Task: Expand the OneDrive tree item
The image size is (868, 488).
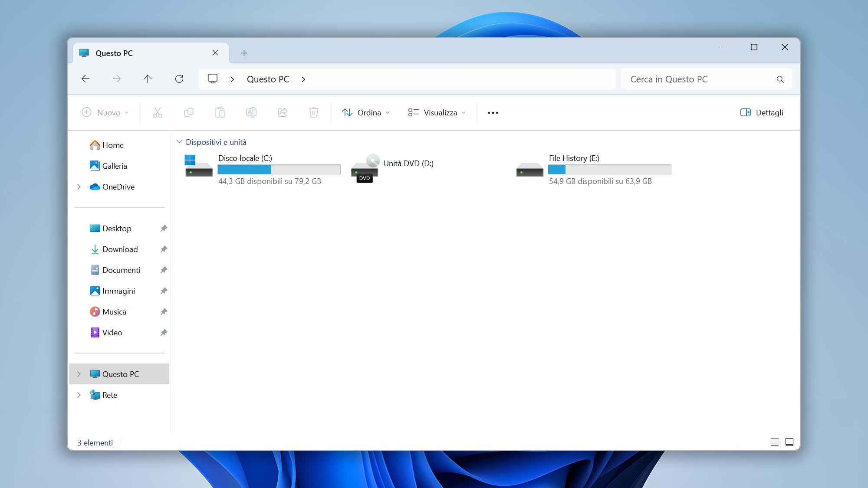Action: click(x=78, y=187)
